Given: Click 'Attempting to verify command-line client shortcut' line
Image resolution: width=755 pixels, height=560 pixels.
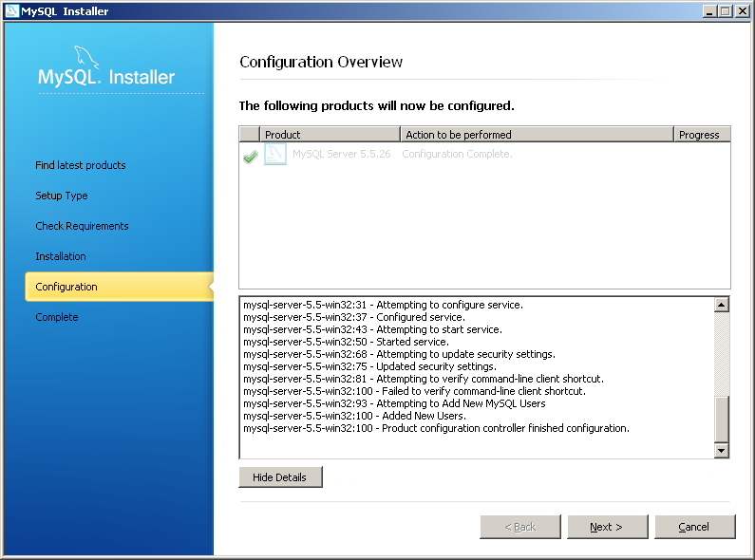Looking at the screenshot, I should click(424, 379).
